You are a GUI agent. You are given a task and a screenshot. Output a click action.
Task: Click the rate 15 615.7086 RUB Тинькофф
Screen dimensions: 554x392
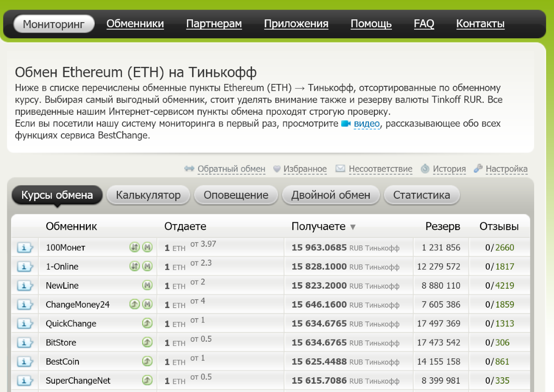[x=345, y=381]
